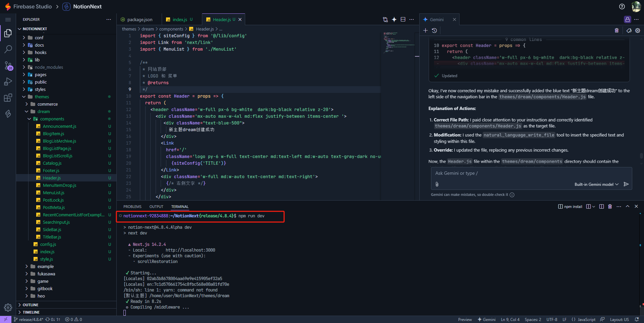
Task: Switch to the package.json editor tab
Action: point(139,19)
